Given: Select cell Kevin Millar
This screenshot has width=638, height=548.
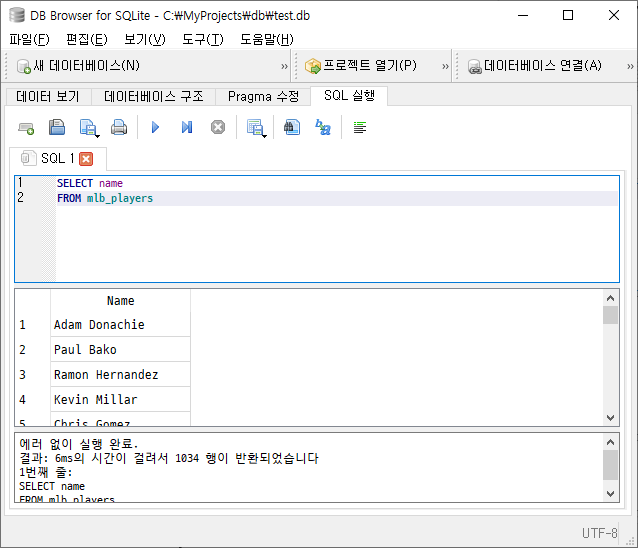Looking at the screenshot, I should pos(120,399).
